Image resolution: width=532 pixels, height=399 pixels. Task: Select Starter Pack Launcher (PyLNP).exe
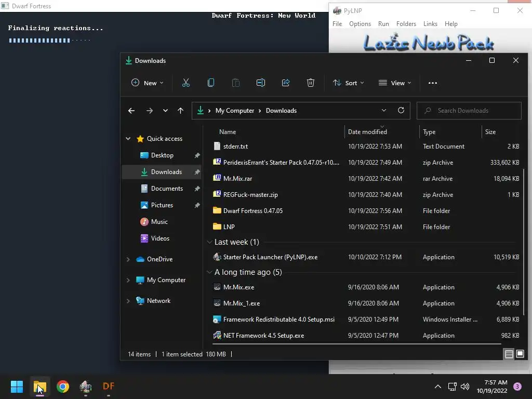(270, 257)
